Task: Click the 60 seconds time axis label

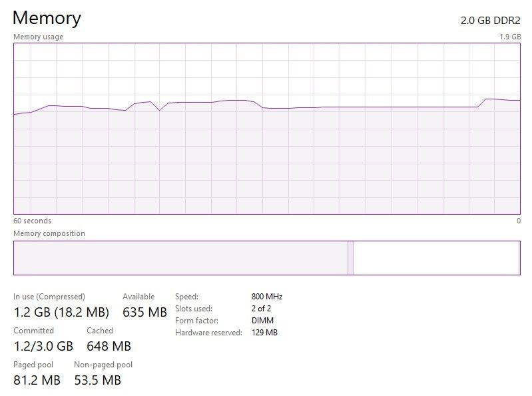Action: [32, 221]
